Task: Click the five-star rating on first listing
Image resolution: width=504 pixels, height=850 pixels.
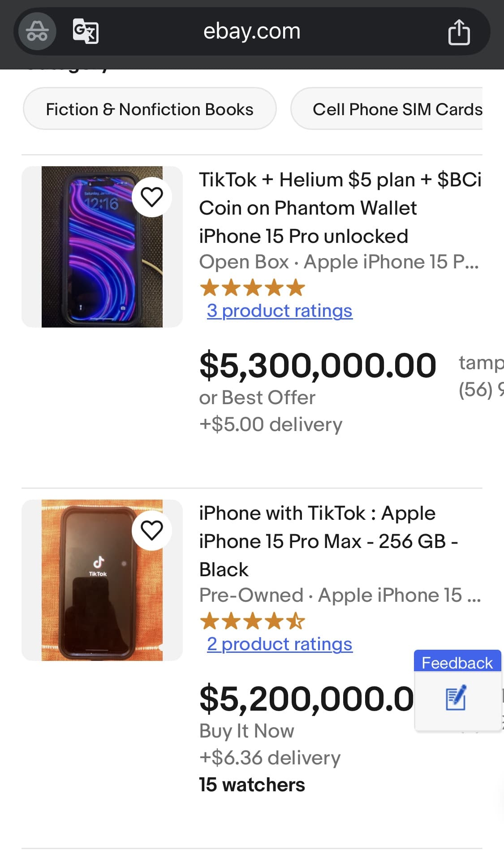Action: click(252, 288)
